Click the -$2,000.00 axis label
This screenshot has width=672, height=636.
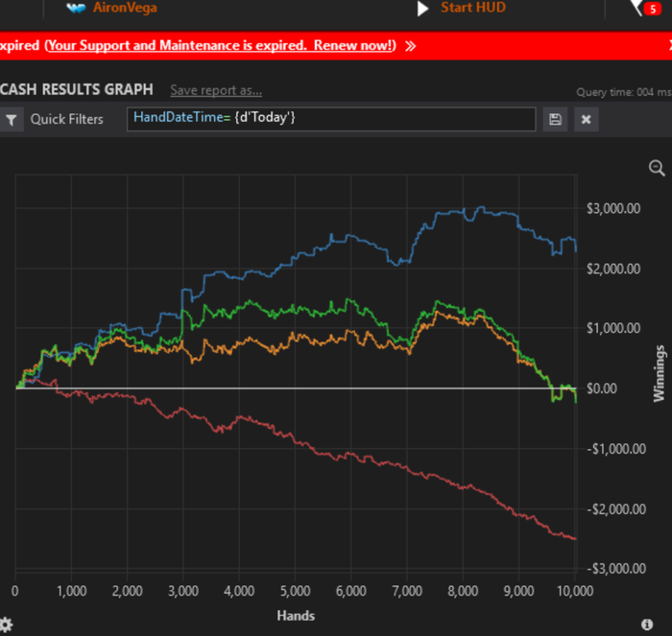tap(616, 509)
